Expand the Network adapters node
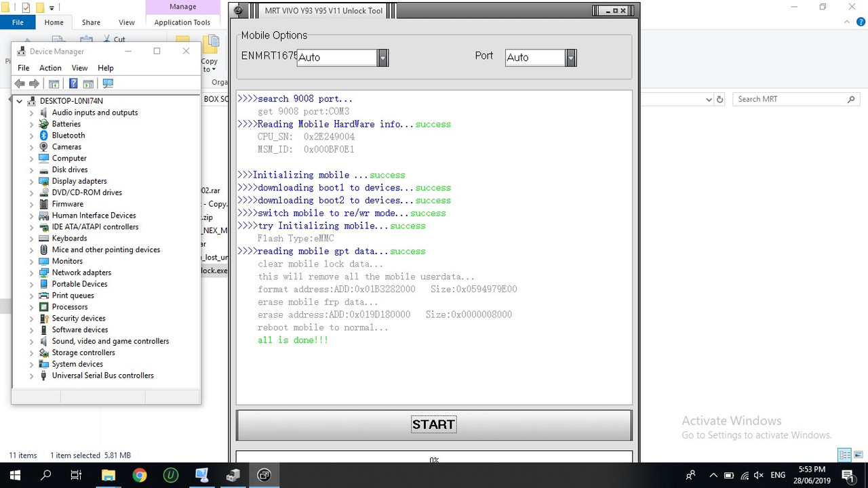The image size is (868, 488). tap(31, 272)
